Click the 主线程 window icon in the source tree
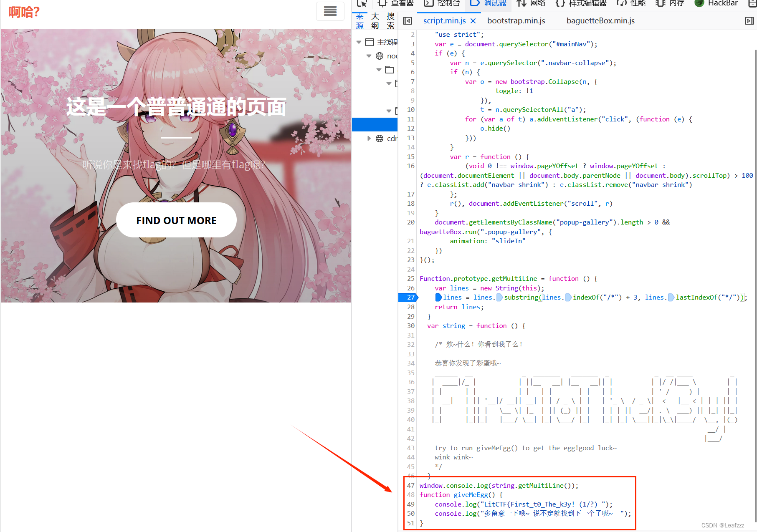Screen dimensions: 757x532 (370, 42)
